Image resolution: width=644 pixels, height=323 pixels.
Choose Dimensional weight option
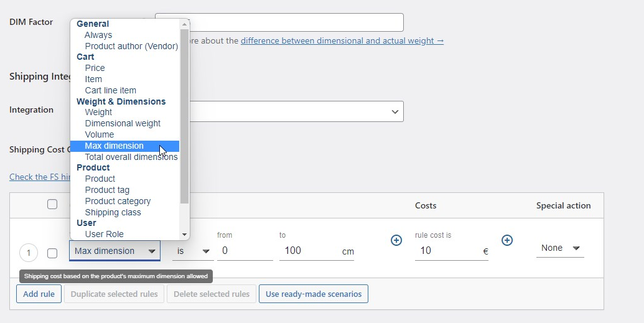pyautogui.click(x=125, y=123)
